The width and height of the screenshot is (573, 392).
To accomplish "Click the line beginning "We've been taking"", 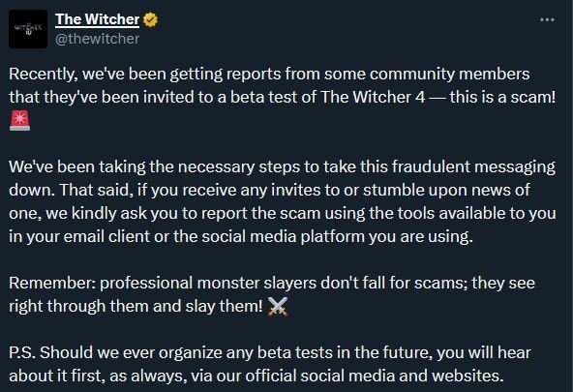I will pos(282,166).
